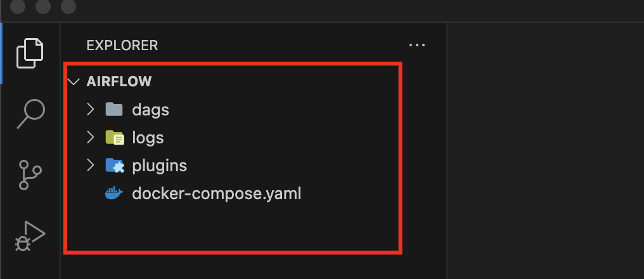Expand the logs folder chevron

[x=91, y=137]
